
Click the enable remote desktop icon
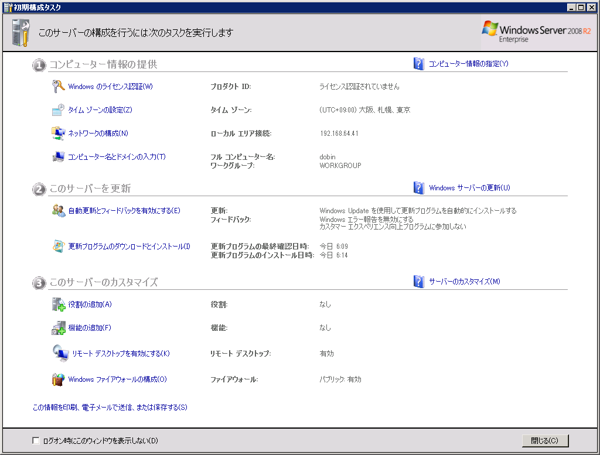pos(60,353)
